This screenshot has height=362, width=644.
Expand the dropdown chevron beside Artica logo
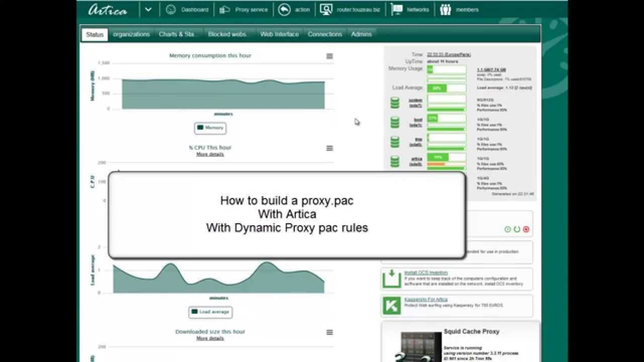coord(148,9)
